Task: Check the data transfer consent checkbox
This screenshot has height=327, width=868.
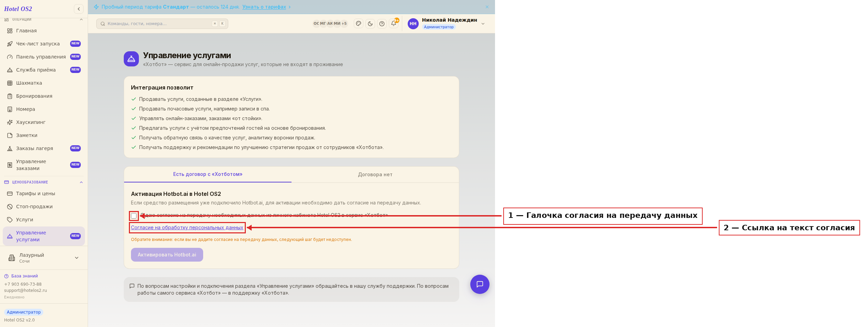Action: [134, 216]
